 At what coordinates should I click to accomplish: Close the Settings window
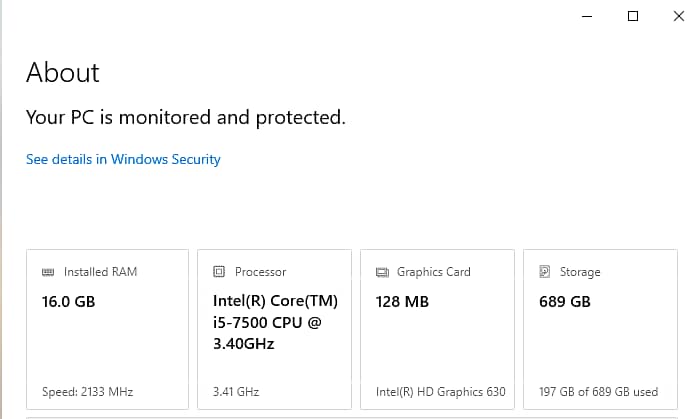(679, 16)
